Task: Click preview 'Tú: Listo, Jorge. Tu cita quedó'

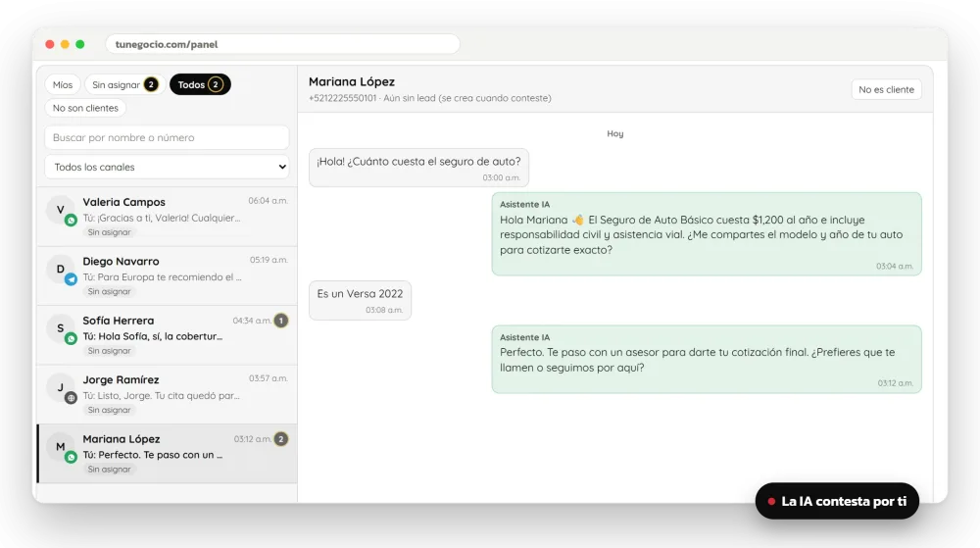Action: (x=162, y=395)
